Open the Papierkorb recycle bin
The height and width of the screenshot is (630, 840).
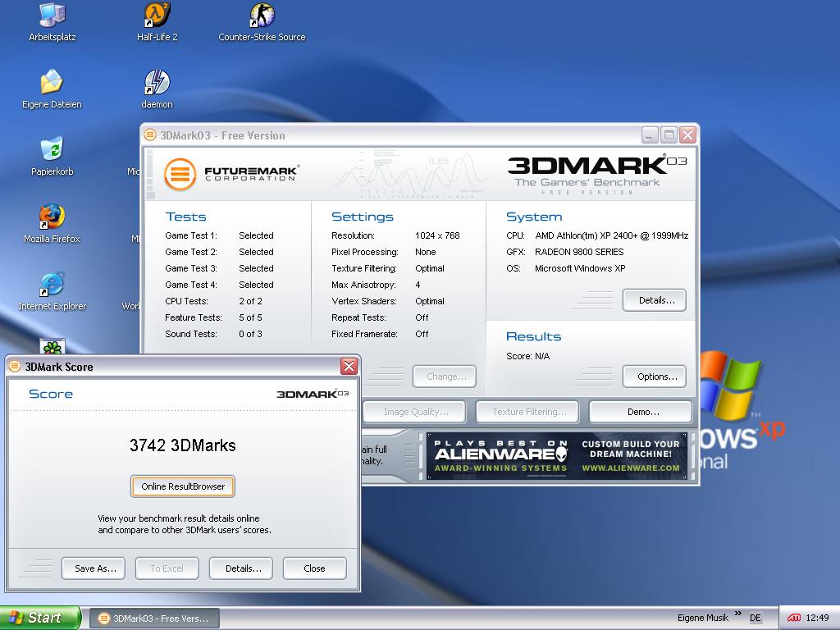[x=52, y=156]
